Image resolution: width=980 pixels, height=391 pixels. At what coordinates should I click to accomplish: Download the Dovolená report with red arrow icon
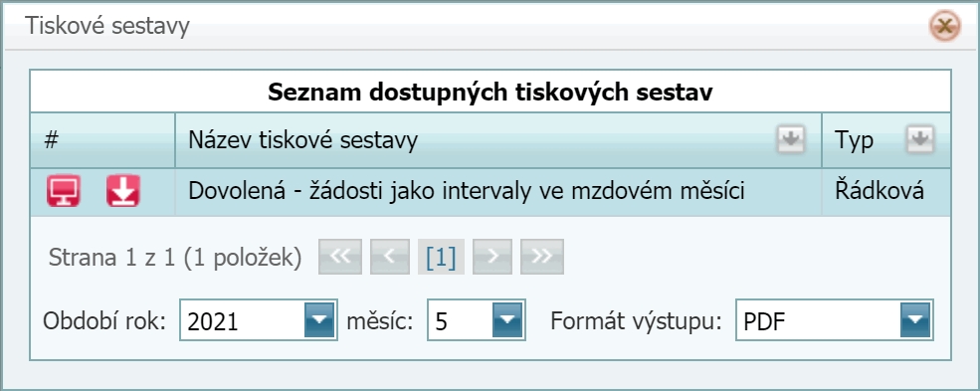click(123, 191)
